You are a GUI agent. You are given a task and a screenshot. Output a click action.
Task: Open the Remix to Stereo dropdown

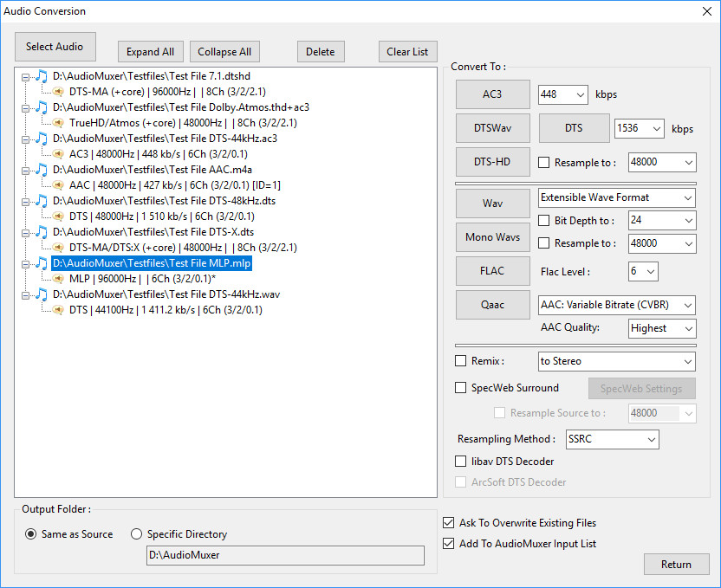(x=617, y=361)
